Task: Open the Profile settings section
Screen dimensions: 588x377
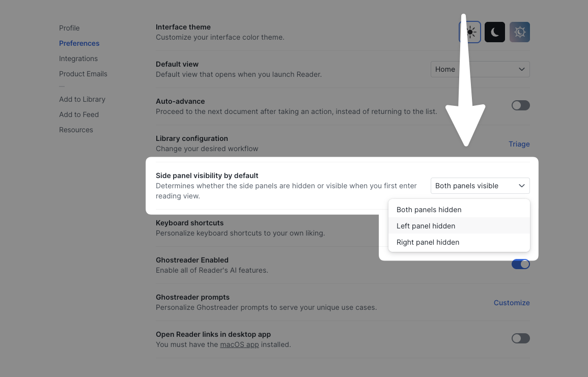Action: click(x=69, y=28)
